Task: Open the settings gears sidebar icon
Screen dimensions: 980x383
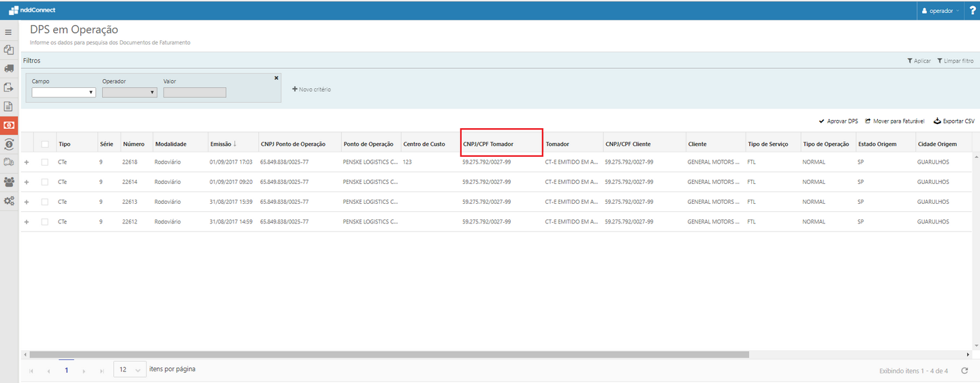Action: pyautogui.click(x=9, y=201)
